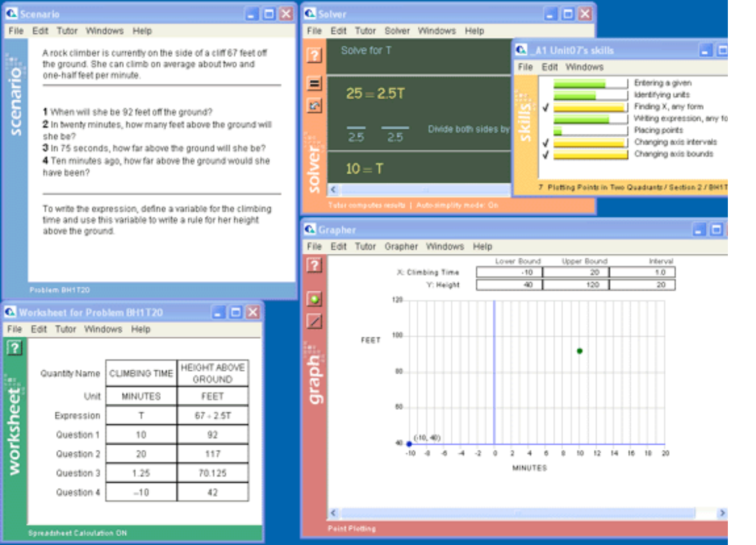Click the green plotted point on the graph
This screenshot has width=756, height=545.
pos(579,352)
